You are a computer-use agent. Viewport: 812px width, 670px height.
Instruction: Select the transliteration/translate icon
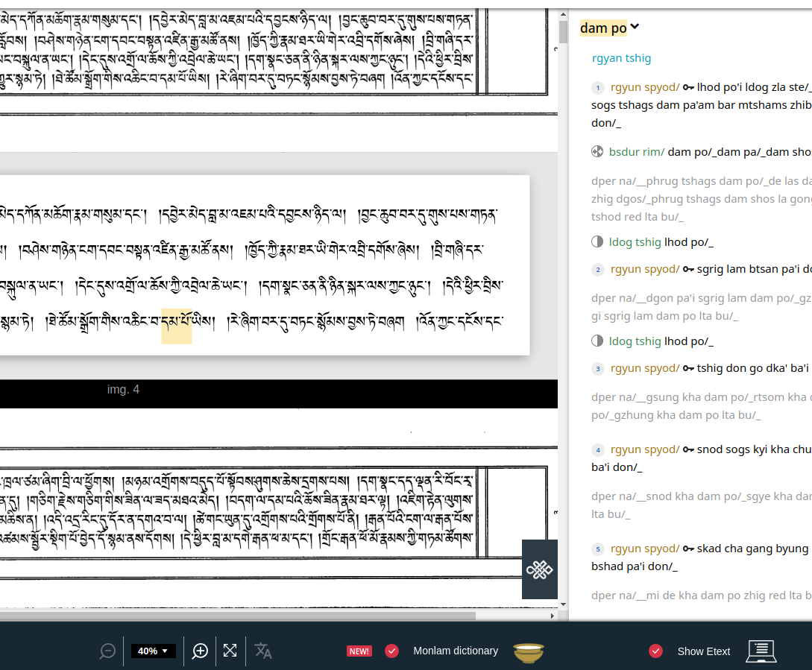[262, 651]
